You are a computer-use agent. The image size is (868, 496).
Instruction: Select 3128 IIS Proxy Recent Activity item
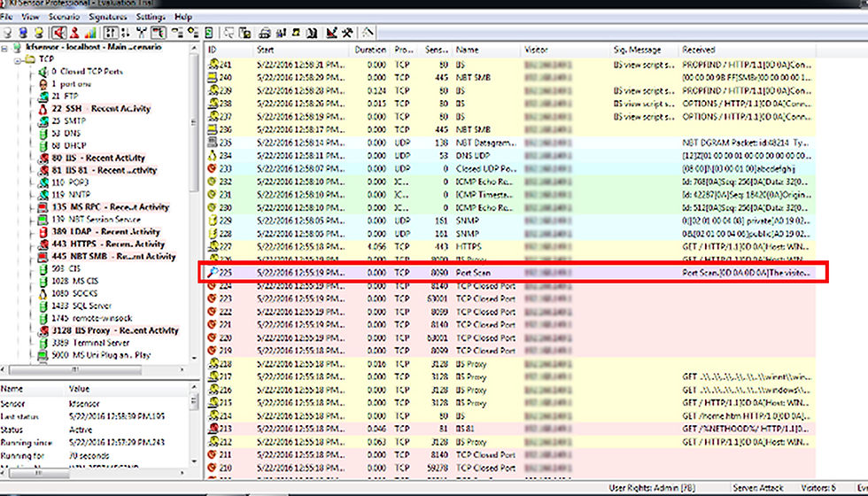[115, 330]
